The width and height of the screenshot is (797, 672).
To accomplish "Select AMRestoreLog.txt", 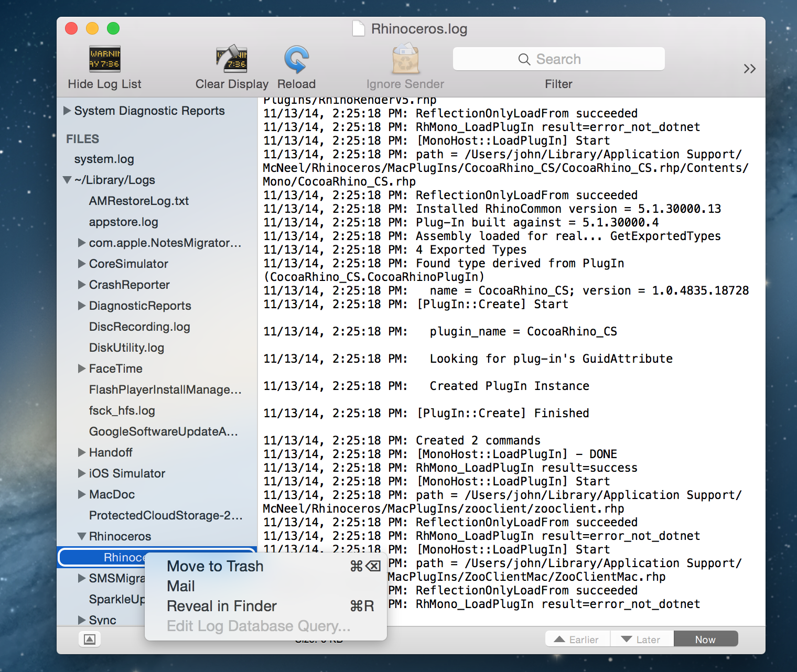I will coord(139,201).
